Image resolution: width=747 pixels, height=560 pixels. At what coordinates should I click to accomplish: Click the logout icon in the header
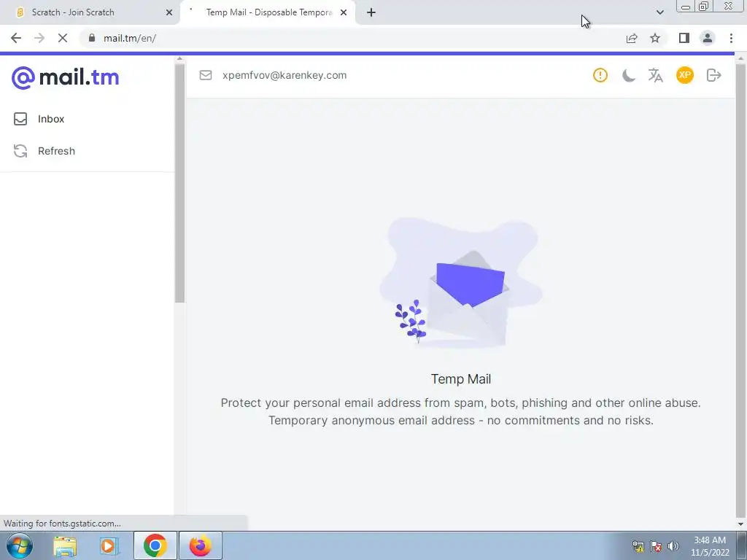[713, 75]
